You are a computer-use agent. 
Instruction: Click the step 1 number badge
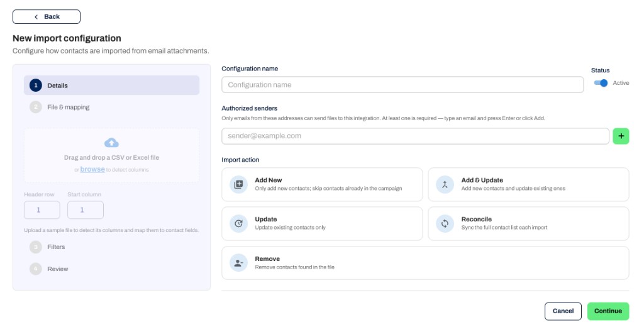click(36, 86)
